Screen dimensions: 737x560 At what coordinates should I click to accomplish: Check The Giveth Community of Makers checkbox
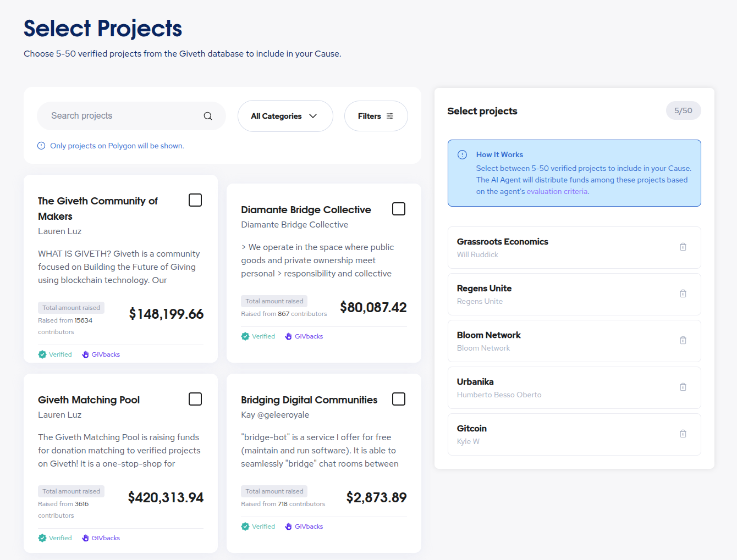195,200
